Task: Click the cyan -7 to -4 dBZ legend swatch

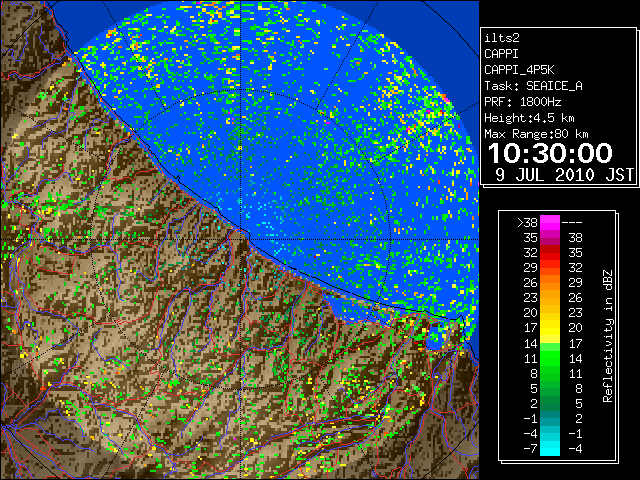Action: [550, 448]
